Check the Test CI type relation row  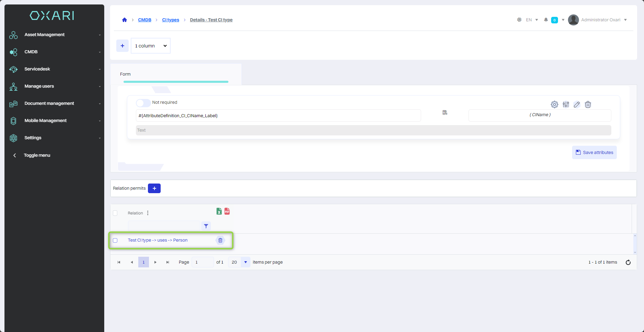point(115,240)
